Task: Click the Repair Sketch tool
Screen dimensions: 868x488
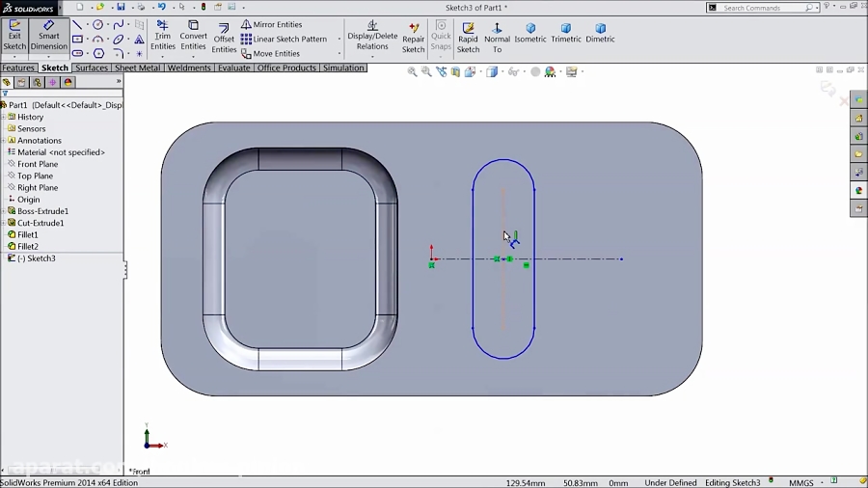Action: coord(413,38)
